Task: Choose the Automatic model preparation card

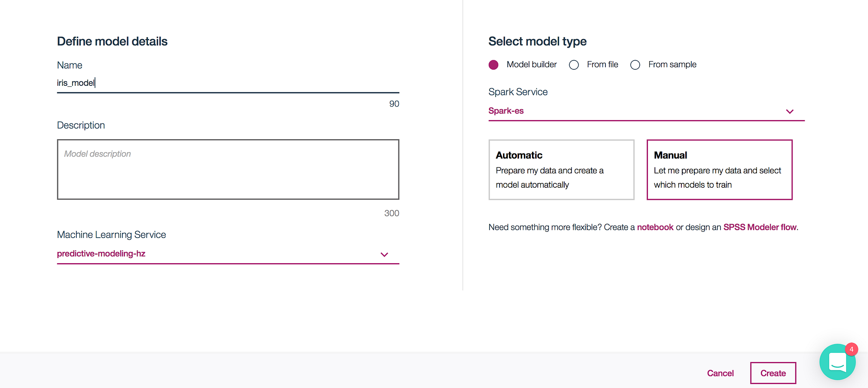Action: pos(561,170)
